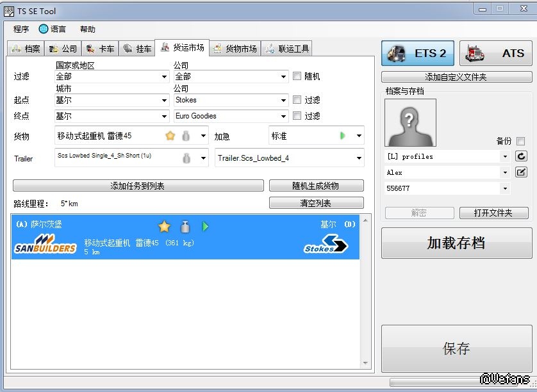Select the ATS game button

(x=495, y=53)
